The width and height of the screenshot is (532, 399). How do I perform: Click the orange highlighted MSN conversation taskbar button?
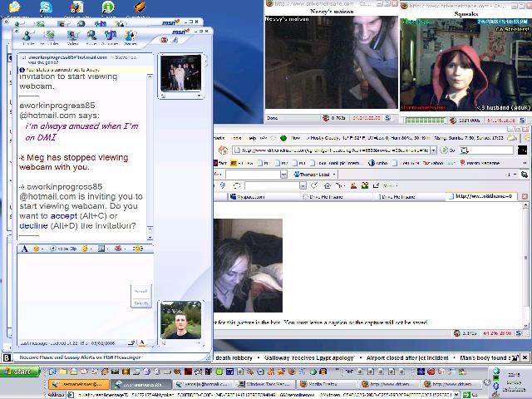tap(79, 384)
